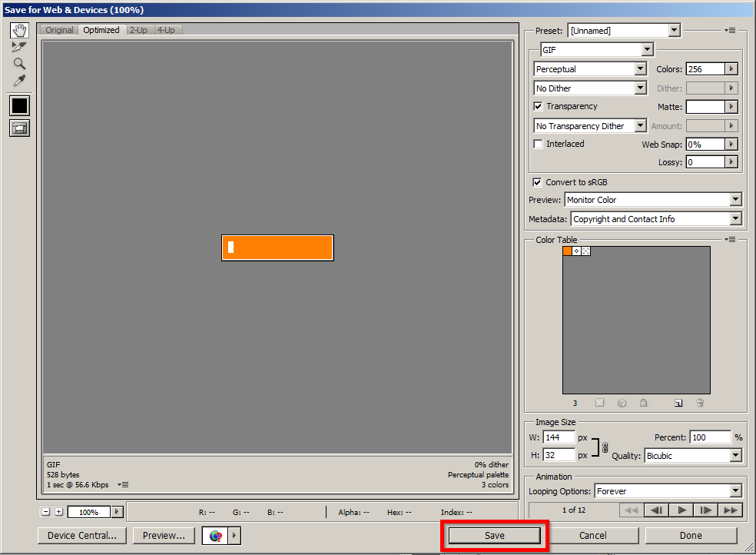Toggle Convert to sRGB checkbox
Image resolution: width=756 pixels, height=555 pixels.
pyautogui.click(x=537, y=182)
